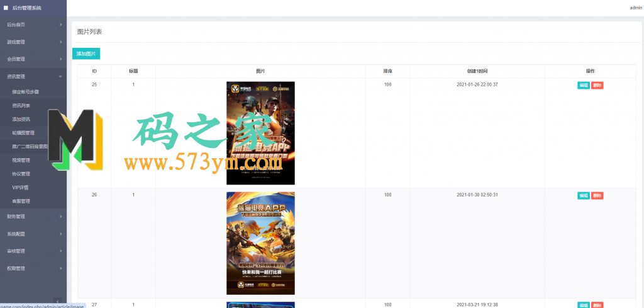This screenshot has width=644, height=308.
Task: Click date 2021-01-26 22:00:37
Action: coord(477,84)
